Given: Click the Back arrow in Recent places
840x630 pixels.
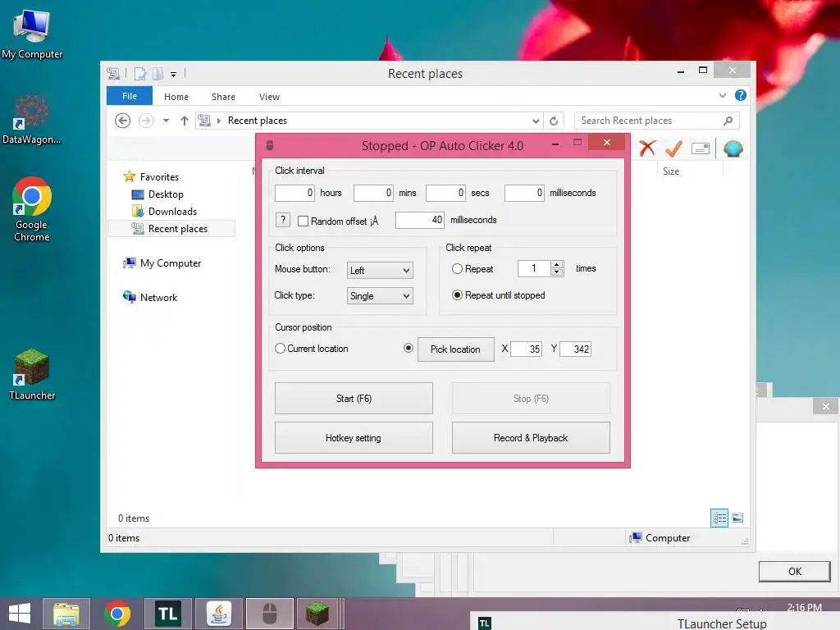Looking at the screenshot, I should (x=123, y=121).
